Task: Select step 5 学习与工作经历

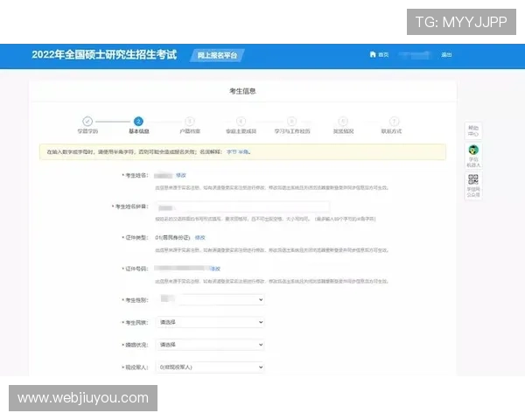Action: [x=292, y=125]
